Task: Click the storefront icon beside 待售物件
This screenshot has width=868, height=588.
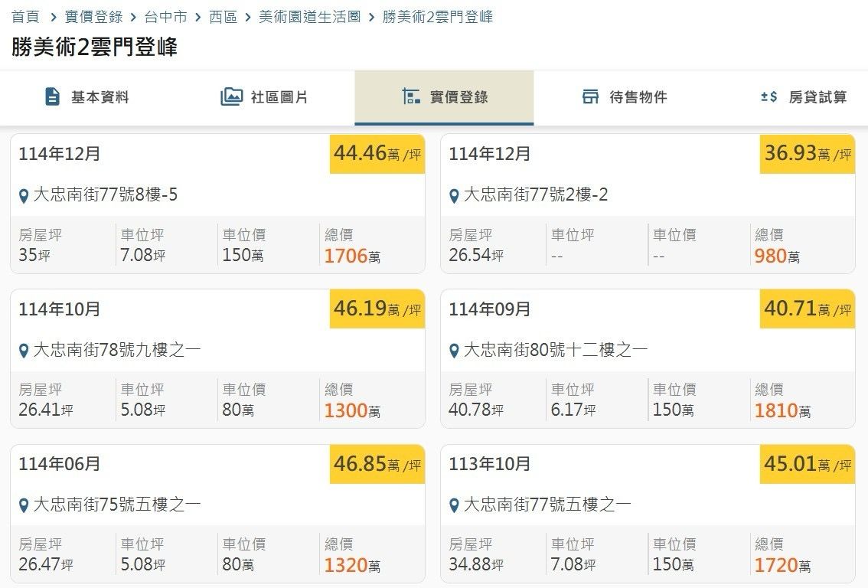Action: [590, 96]
